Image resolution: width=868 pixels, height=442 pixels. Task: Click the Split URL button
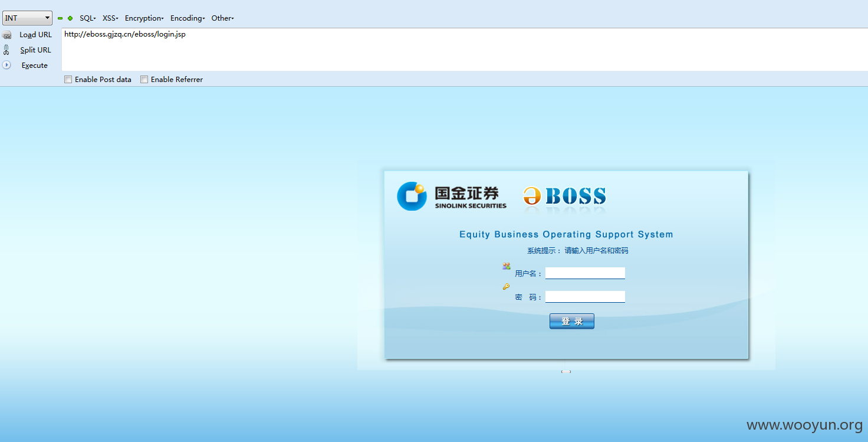click(35, 50)
